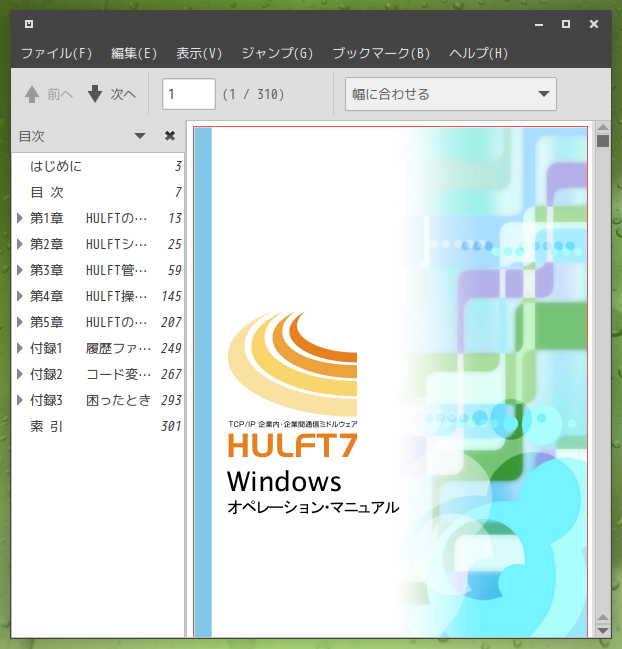Screen dimensions: 622x649
Task: Click the up-arrow step button above the down arrow
Action: point(603,618)
